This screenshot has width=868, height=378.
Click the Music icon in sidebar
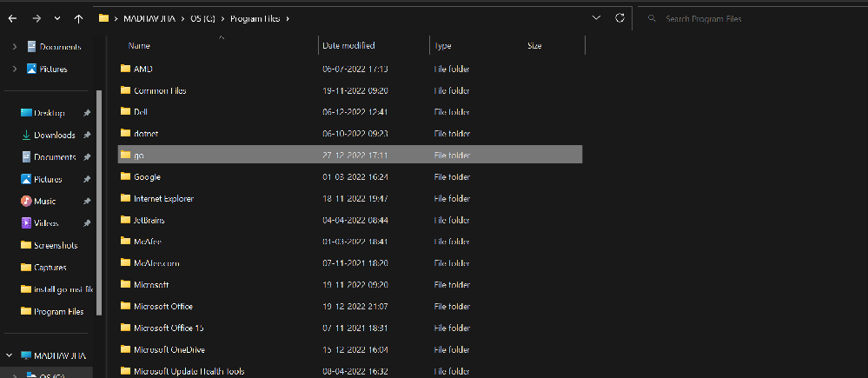(x=26, y=201)
